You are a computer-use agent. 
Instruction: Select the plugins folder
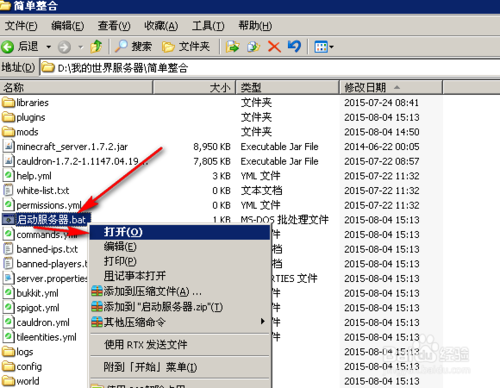click(x=24, y=117)
